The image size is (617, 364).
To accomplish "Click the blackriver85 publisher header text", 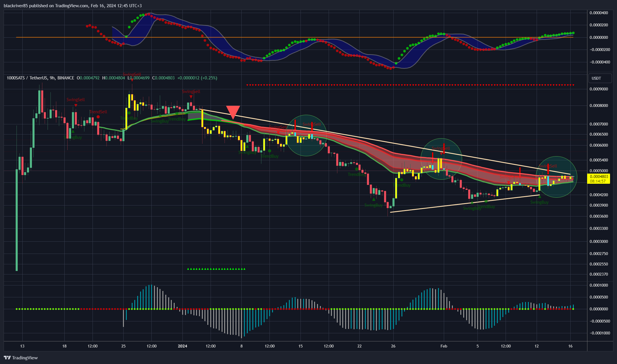I will click(x=73, y=6).
